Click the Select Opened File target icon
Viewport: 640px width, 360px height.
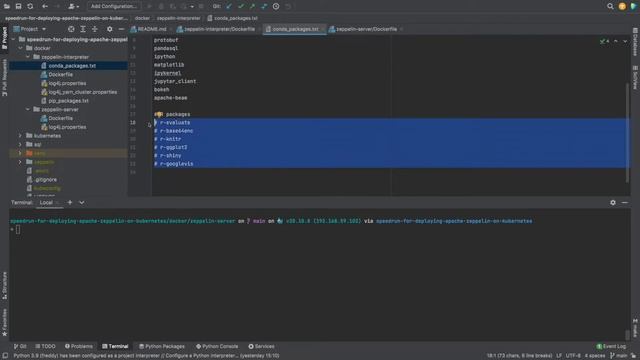point(71,29)
